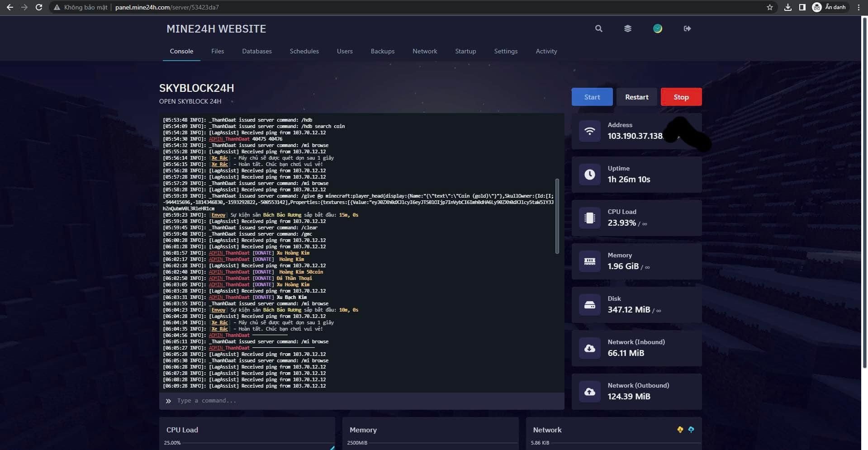Bookmark this page with the star icon
This screenshot has width=868, height=450.
click(770, 7)
